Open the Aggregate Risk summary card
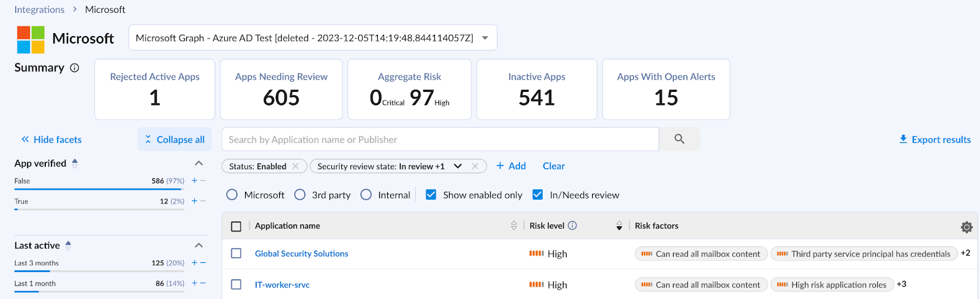This screenshot has height=299, width=980. point(409,89)
